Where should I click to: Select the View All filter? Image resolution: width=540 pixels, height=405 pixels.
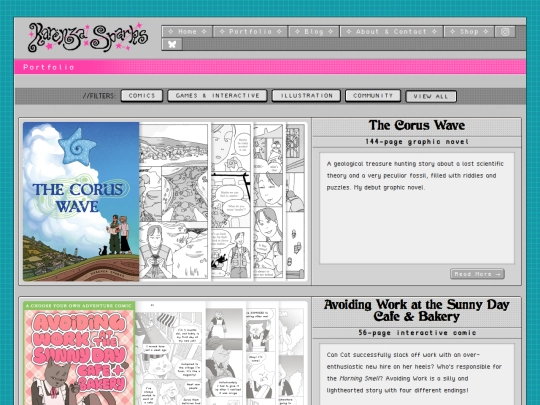[x=431, y=96]
